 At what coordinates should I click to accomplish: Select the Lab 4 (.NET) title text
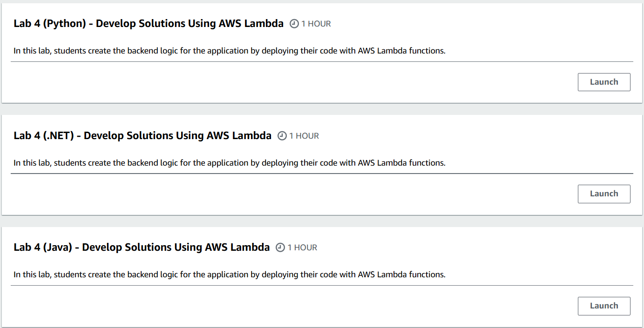pos(142,136)
